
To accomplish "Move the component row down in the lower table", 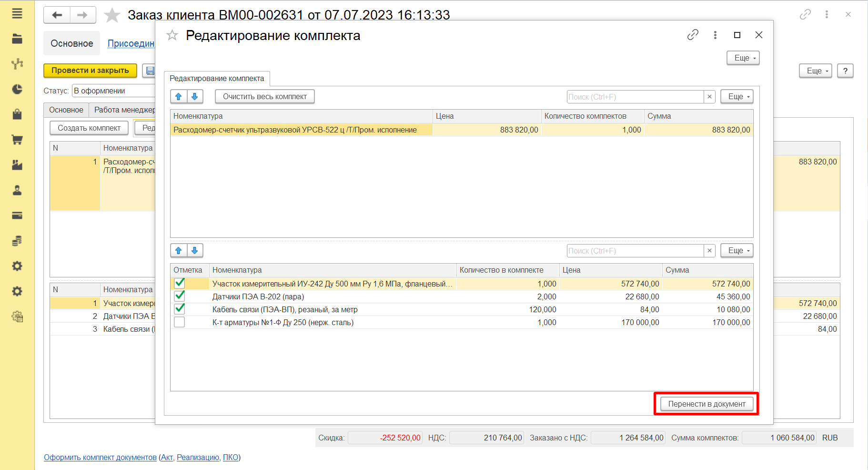I will [x=195, y=251].
